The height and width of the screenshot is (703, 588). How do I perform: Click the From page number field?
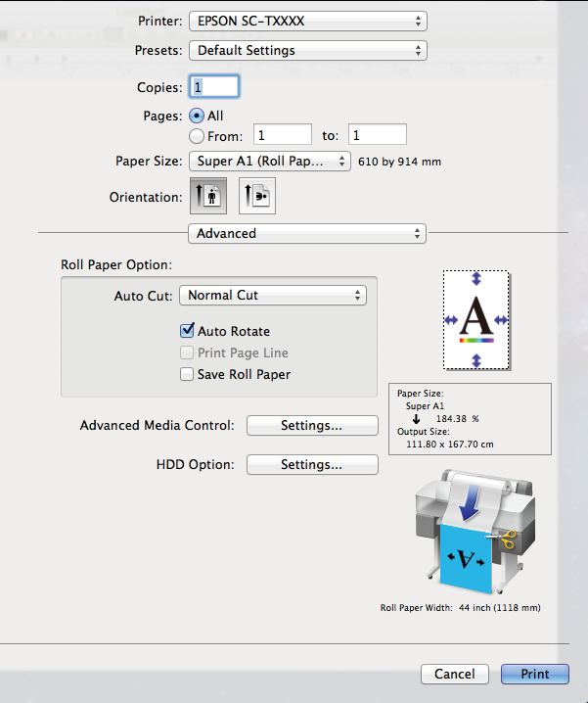click(283, 134)
